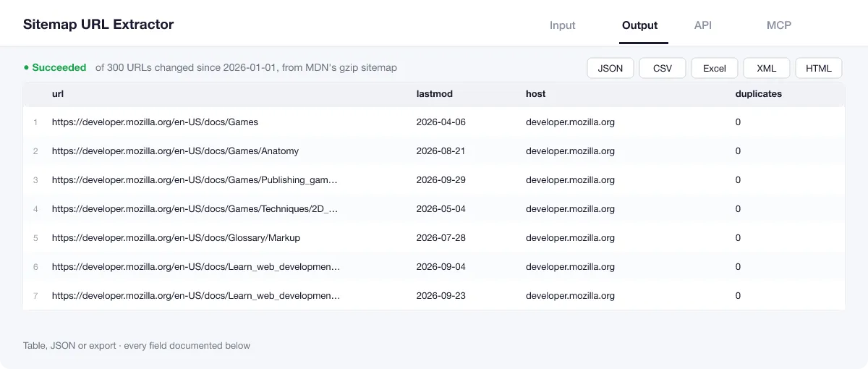Image resolution: width=868 pixels, height=369 pixels.
Task: Click host cell for Glossary/Markup row
Action: pyautogui.click(x=570, y=238)
